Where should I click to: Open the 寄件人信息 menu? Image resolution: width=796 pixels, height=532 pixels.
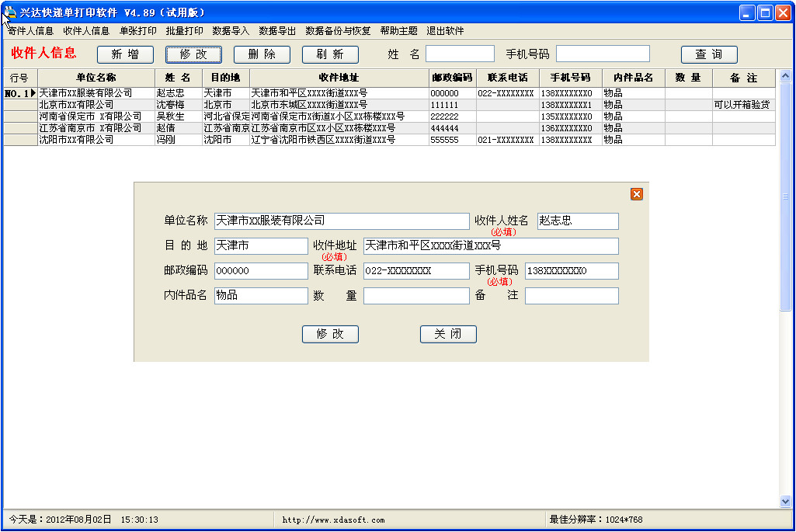point(30,31)
